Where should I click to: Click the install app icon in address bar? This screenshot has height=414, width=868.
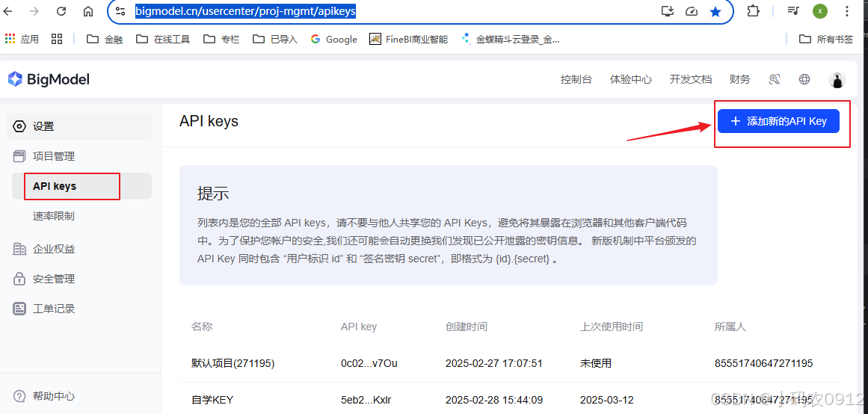click(x=668, y=11)
